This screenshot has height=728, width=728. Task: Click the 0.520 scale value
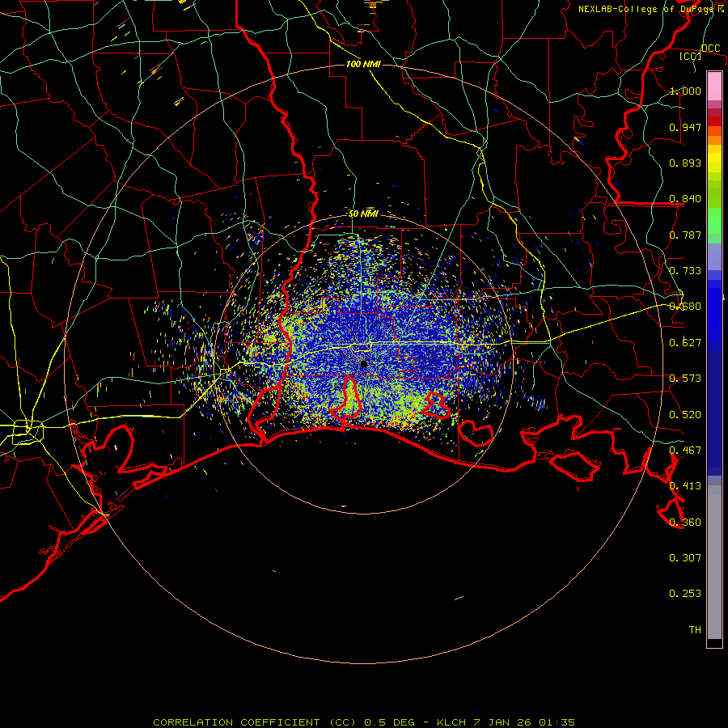click(685, 415)
